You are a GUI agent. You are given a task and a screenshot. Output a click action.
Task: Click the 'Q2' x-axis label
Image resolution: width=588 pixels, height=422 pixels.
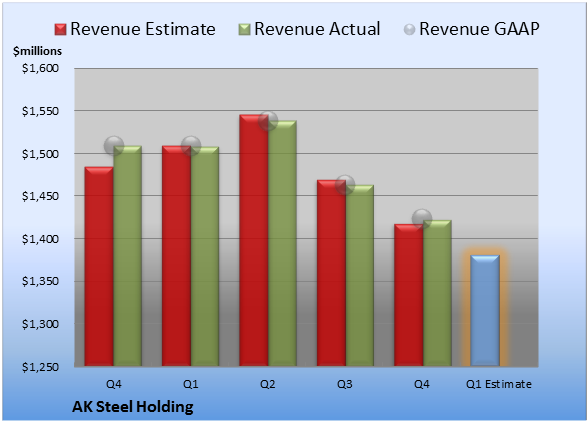click(268, 384)
